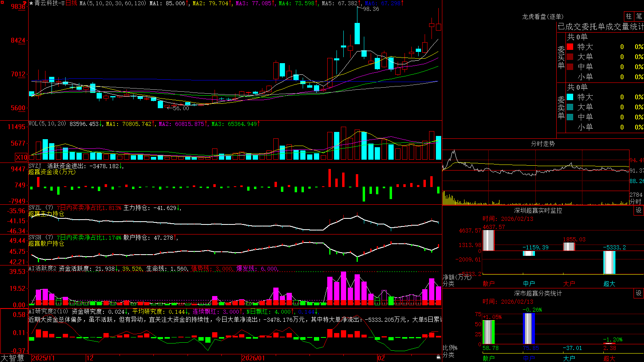Click the red question mark help icon
The image size is (644, 362).
click(25, 3)
